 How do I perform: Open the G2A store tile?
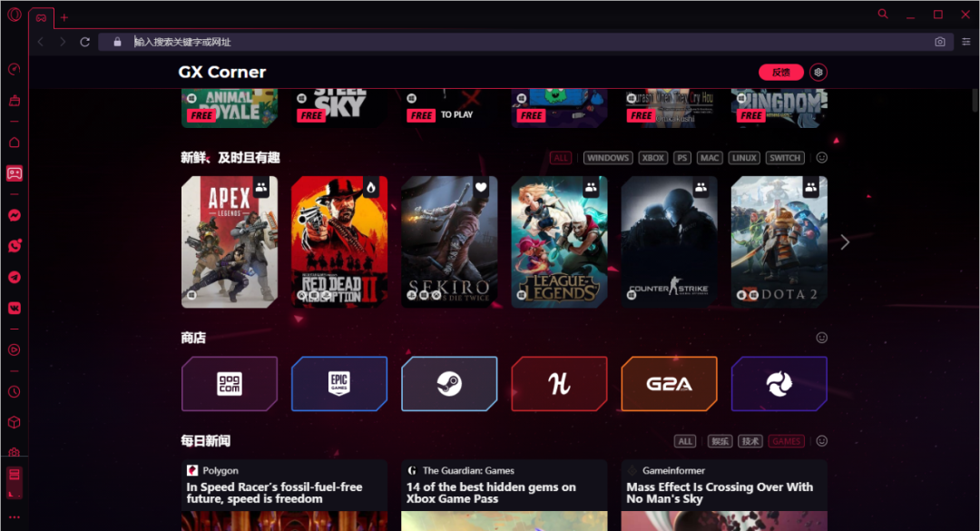pos(670,384)
